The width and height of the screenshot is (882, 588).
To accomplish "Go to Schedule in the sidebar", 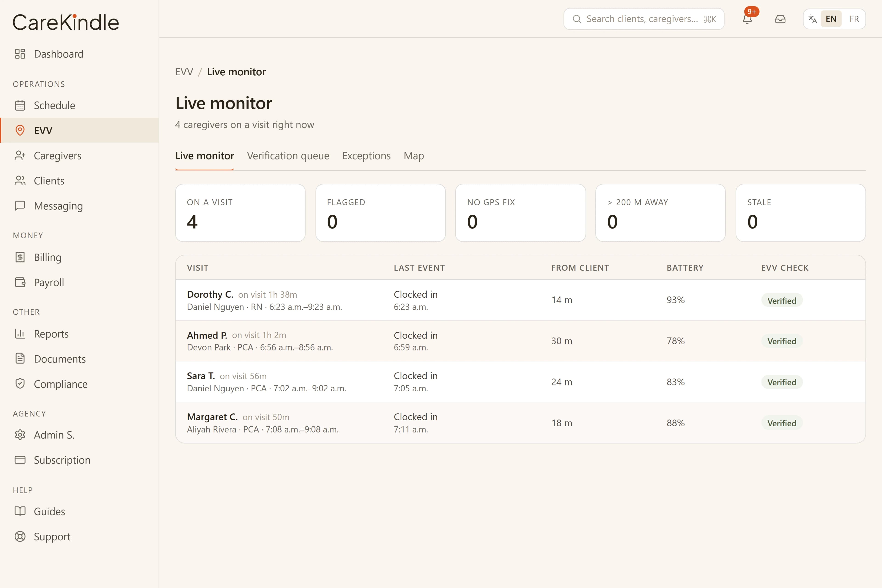I will pyautogui.click(x=79, y=105).
